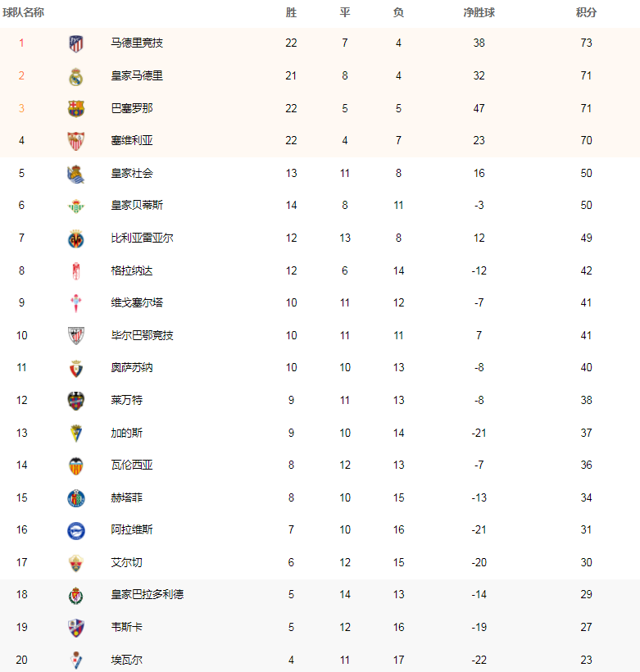This screenshot has width=640, height=672.
Task: Click the Getafe blue round badge
Action: click(x=76, y=498)
